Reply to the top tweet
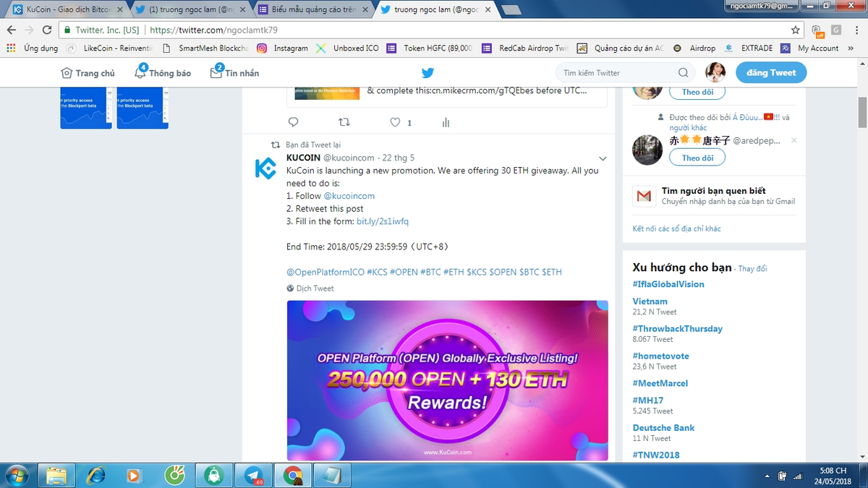This screenshot has height=488, width=868. [x=293, y=122]
